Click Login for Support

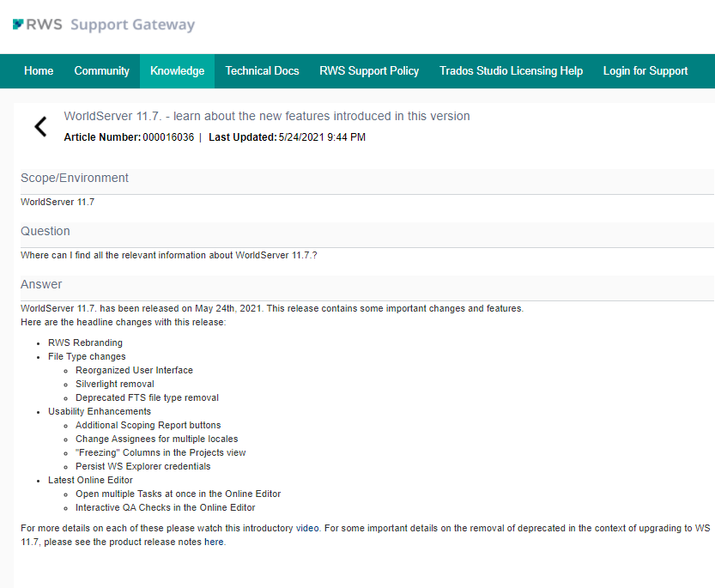tap(645, 71)
